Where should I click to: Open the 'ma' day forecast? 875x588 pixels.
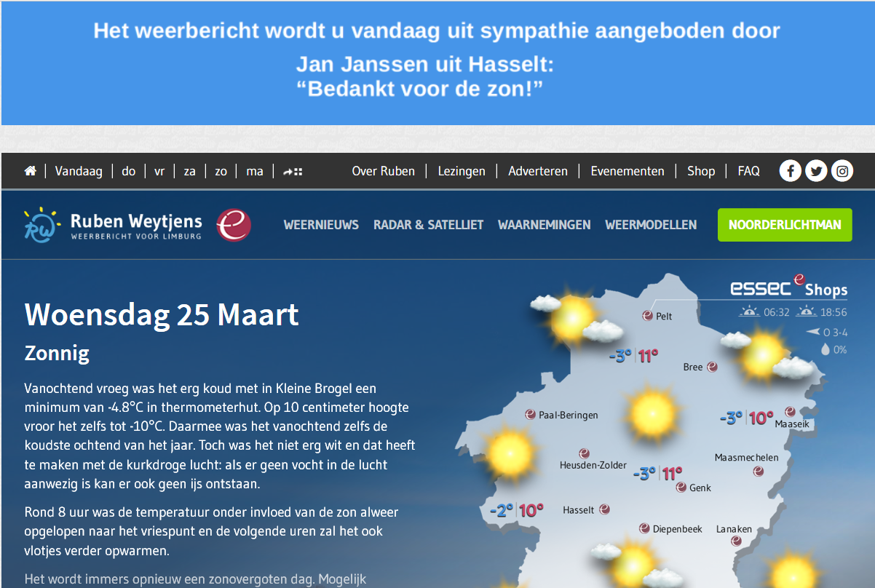(255, 171)
